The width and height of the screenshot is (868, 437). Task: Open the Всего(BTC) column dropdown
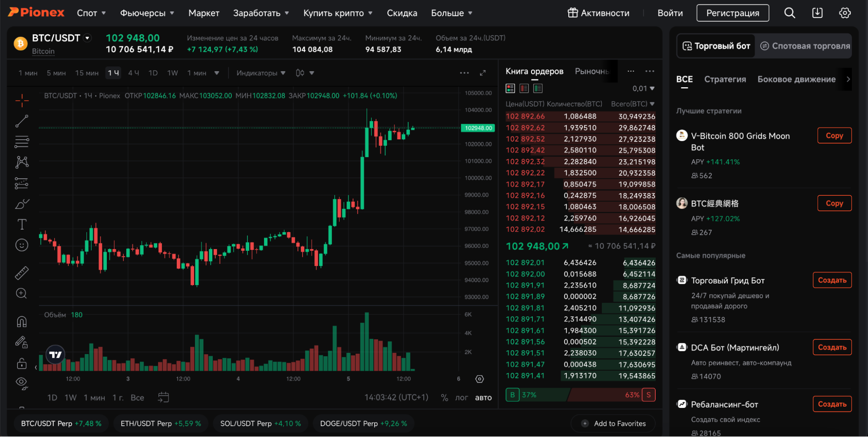(x=633, y=104)
